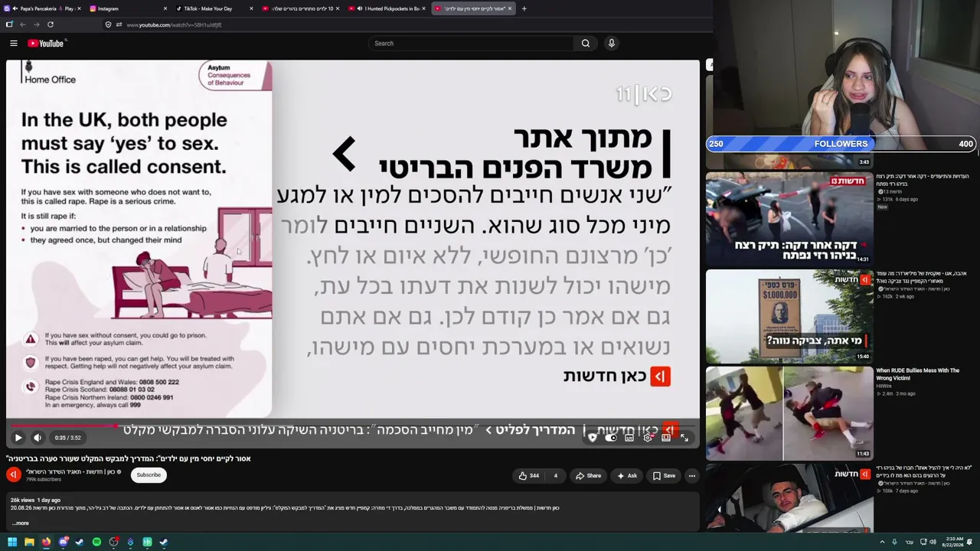Open the volume icon in the system tray
Viewport: 980px width, 551px height.
click(x=933, y=542)
